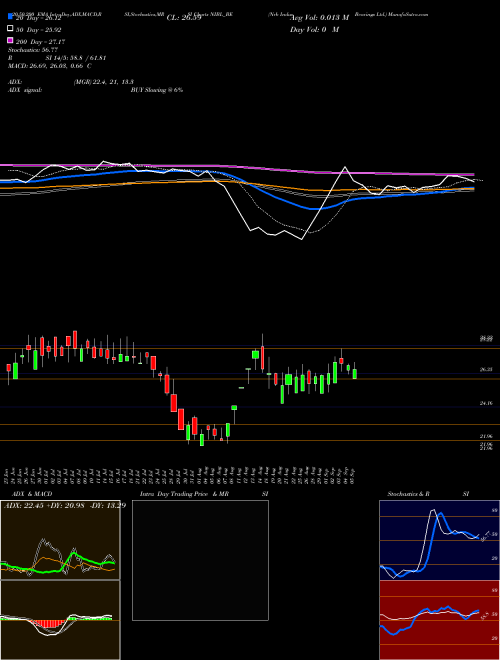Image resolution: width=500 pixels, height=660 pixels.
Task: Click the empty intraday trading price panel
Action: click(x=200, y=560)
